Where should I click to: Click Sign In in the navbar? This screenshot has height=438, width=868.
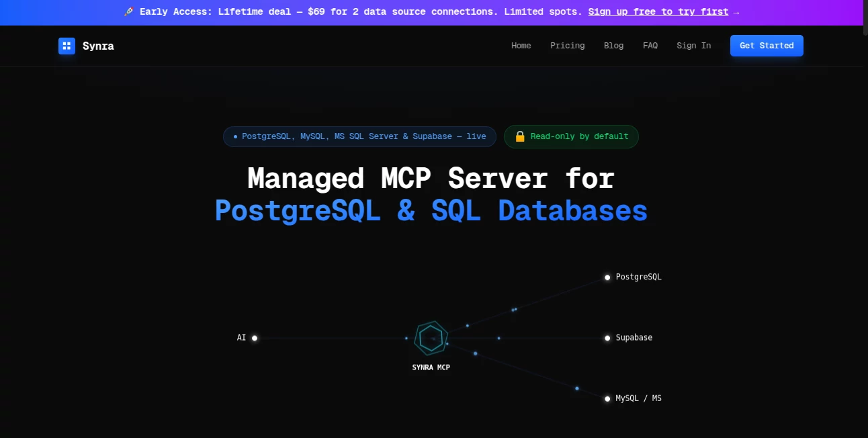click(x=693, y=46)
